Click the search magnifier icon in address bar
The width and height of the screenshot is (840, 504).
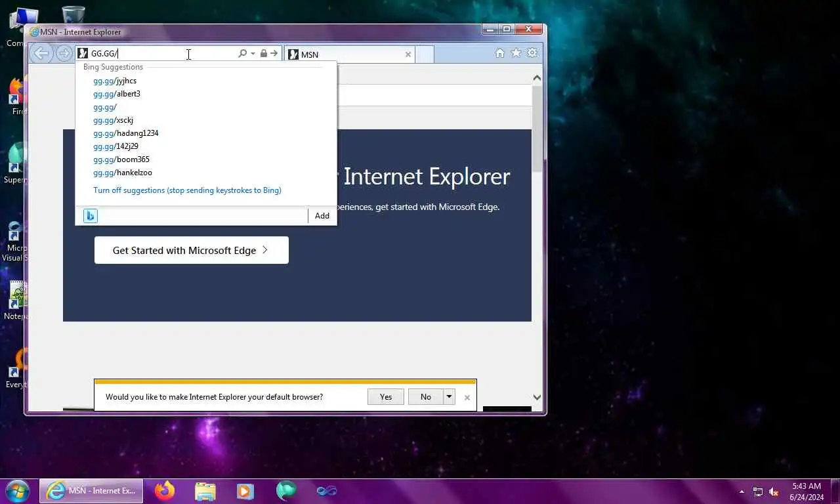242,54
